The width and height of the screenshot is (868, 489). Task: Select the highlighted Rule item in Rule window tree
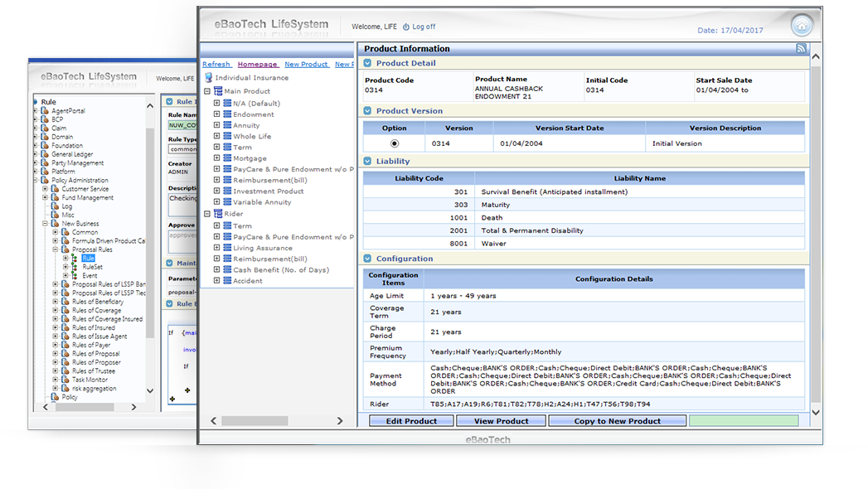point(89,259)
